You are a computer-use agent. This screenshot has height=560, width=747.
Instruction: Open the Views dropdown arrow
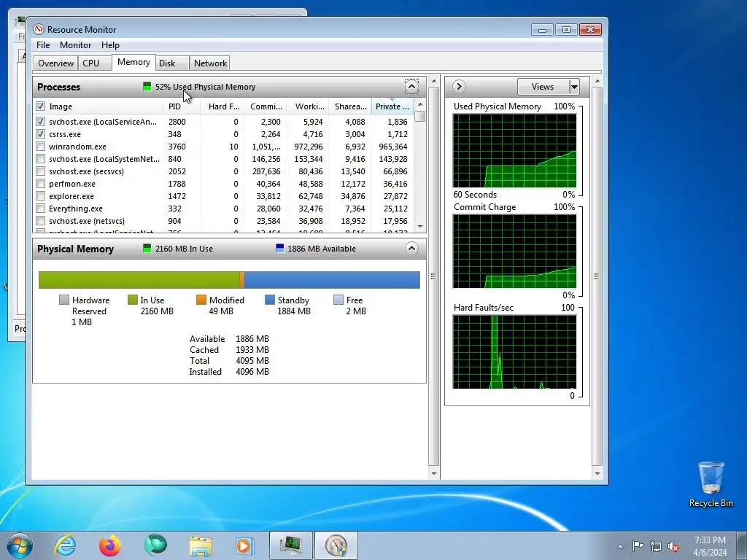574,87
